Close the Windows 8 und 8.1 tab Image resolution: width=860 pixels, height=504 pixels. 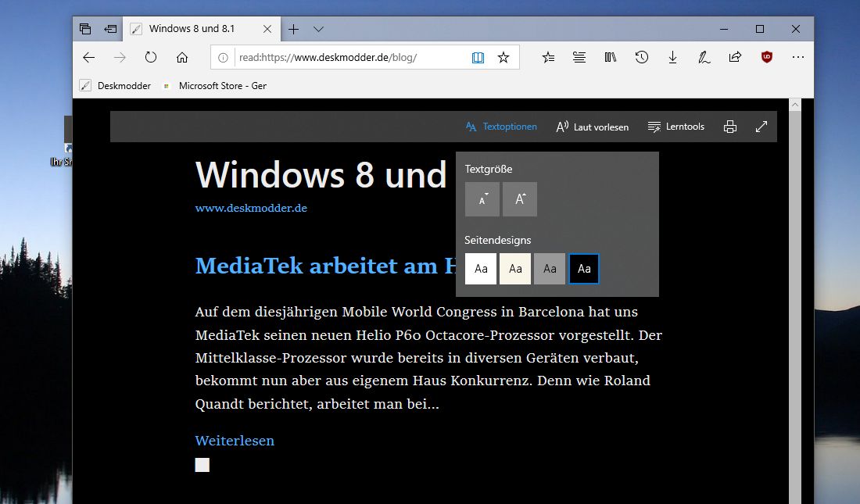pos(267,29)
